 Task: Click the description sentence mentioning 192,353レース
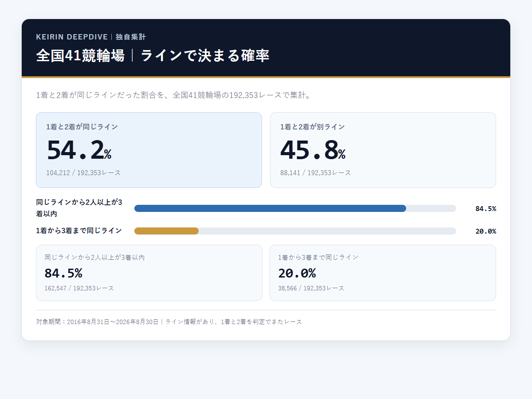pos(173,95)
